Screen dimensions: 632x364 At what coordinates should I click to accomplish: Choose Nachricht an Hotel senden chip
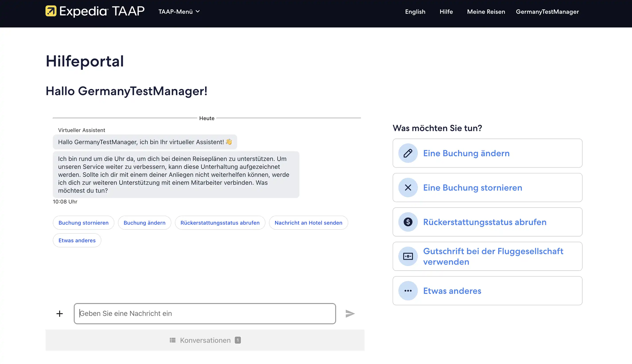308,223
